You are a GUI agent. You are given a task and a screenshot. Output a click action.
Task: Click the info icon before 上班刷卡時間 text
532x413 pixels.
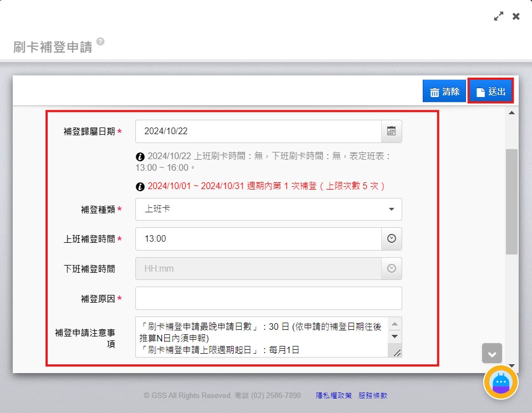(x=140, y=157)
